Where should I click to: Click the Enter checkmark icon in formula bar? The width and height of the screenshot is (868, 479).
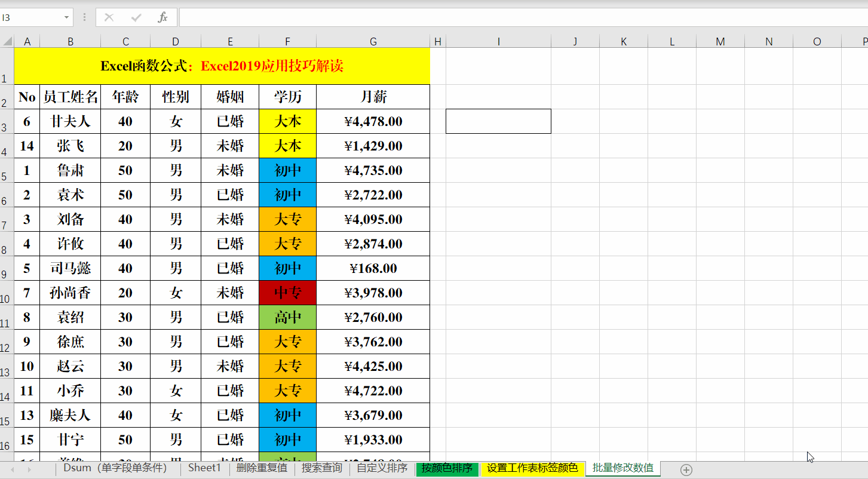pyautogui.click(x=136, y=17)
